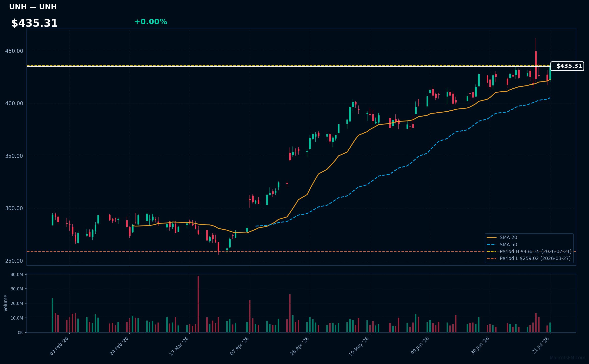Click the 07 Apr '26 date label
This screenshot has height=364, width=589.
coord(239,346)
